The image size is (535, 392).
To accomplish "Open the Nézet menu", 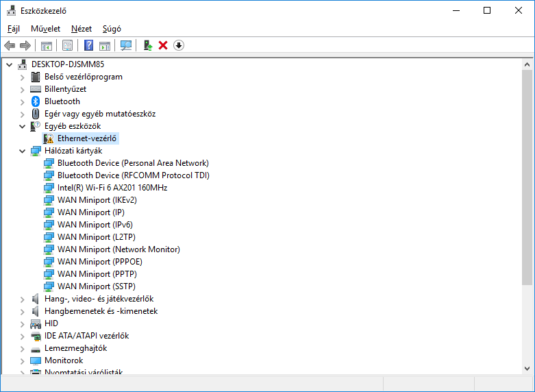I will pyautogui.click(x=82, y=29).
